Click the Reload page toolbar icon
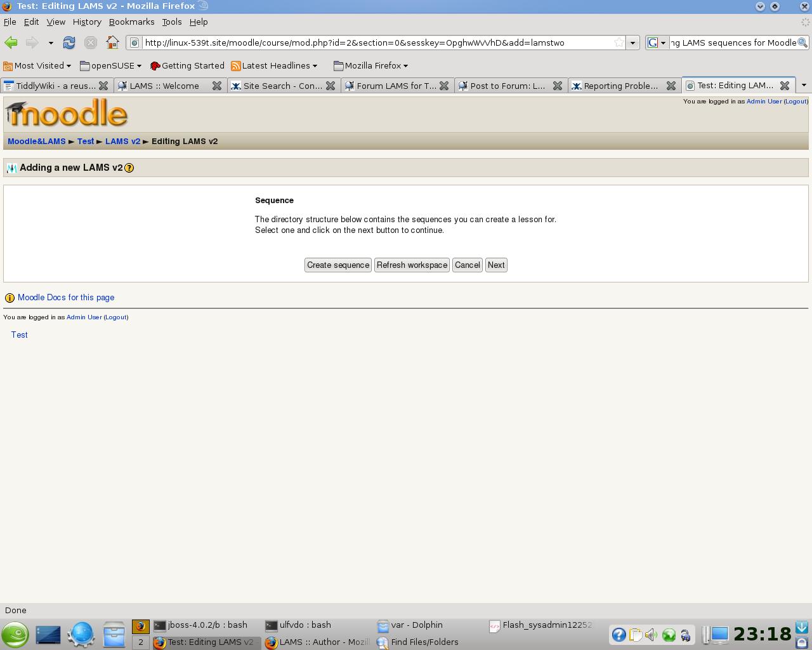Image resolution: width=812 pixels, height=650 pixels. (69, 43)
